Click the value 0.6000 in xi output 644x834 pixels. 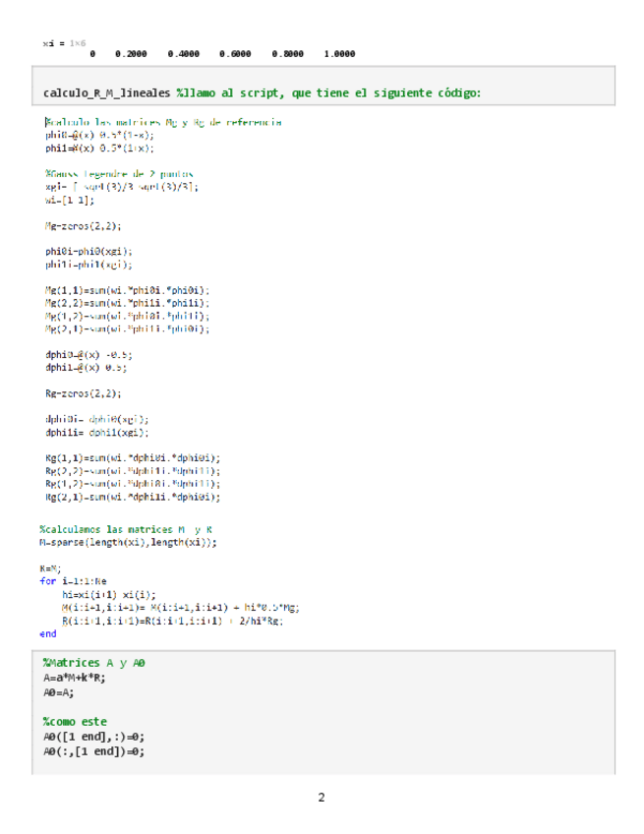click(x=235, y=54)
